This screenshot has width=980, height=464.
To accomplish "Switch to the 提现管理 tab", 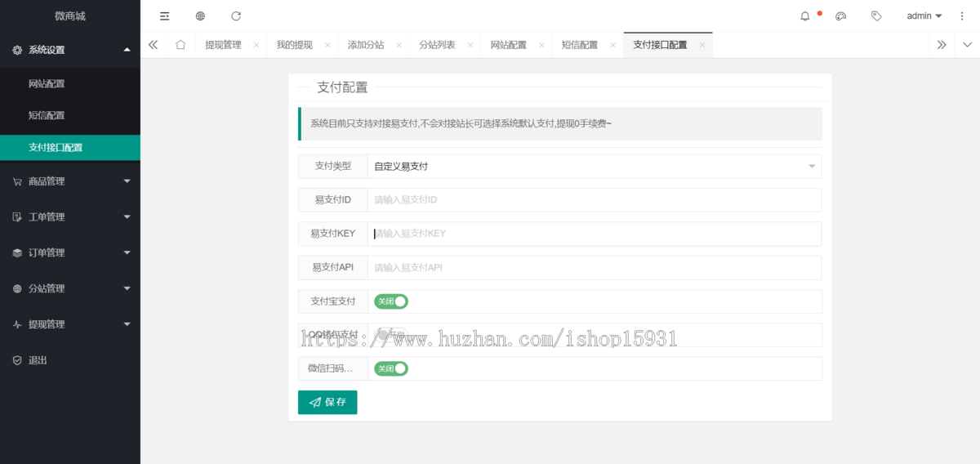I will click(223, 45).
